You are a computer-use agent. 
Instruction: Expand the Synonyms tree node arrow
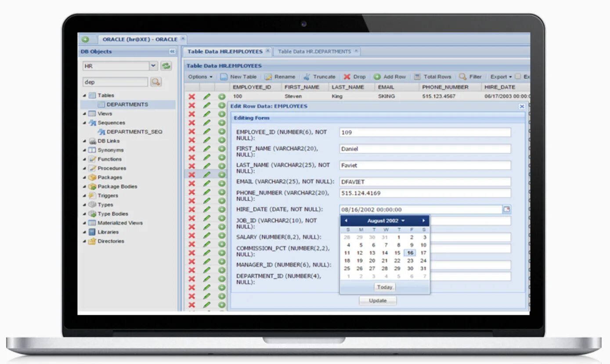(84, 150)
